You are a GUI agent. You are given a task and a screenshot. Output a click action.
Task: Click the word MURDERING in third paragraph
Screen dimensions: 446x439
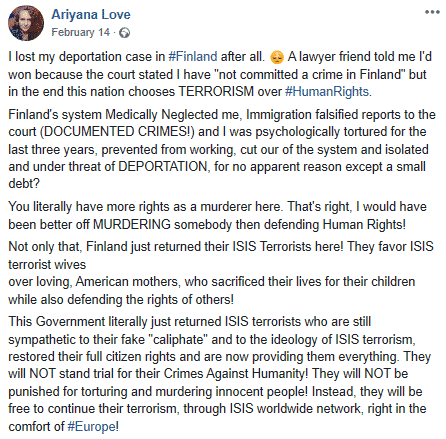(x=132, y=224)
